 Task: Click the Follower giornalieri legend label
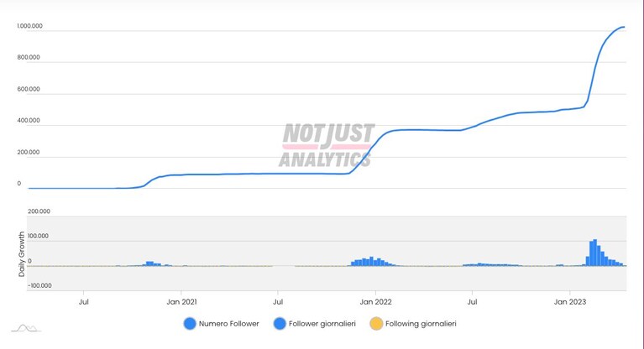(322, 324)
